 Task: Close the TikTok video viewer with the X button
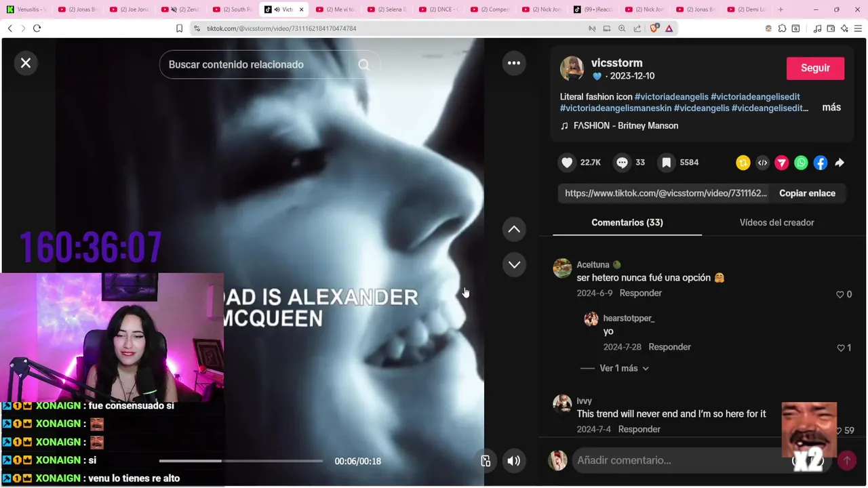26,63
